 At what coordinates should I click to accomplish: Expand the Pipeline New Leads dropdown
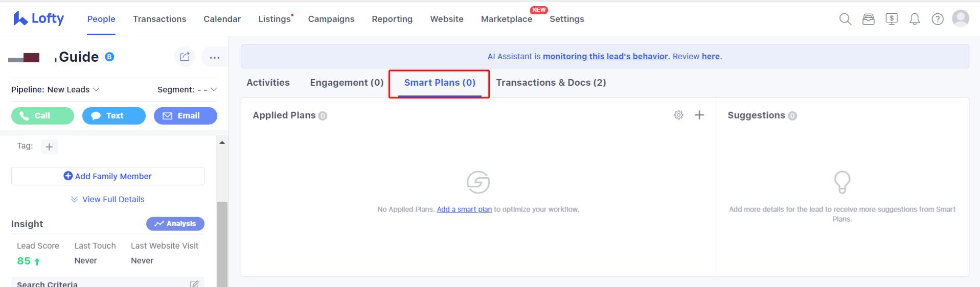[x=55, y=89]
